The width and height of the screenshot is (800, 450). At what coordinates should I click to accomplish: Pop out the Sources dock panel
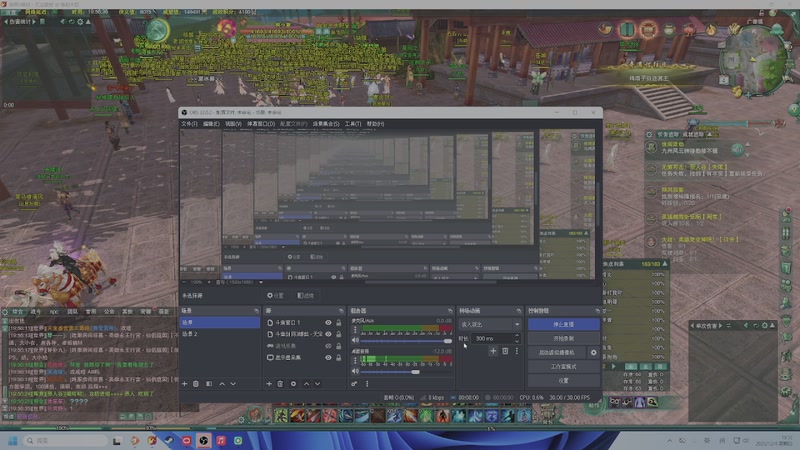pyautogui.click(x=341, y=311)
